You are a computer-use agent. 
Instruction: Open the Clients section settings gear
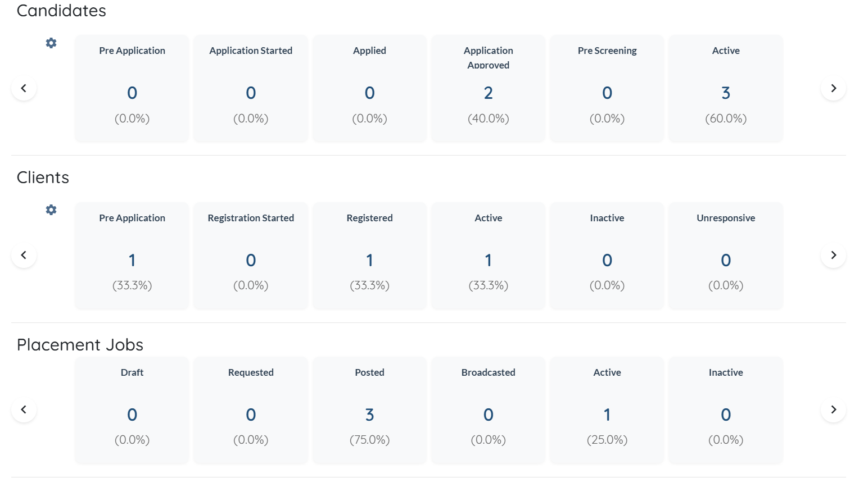(x=51, y=210)
